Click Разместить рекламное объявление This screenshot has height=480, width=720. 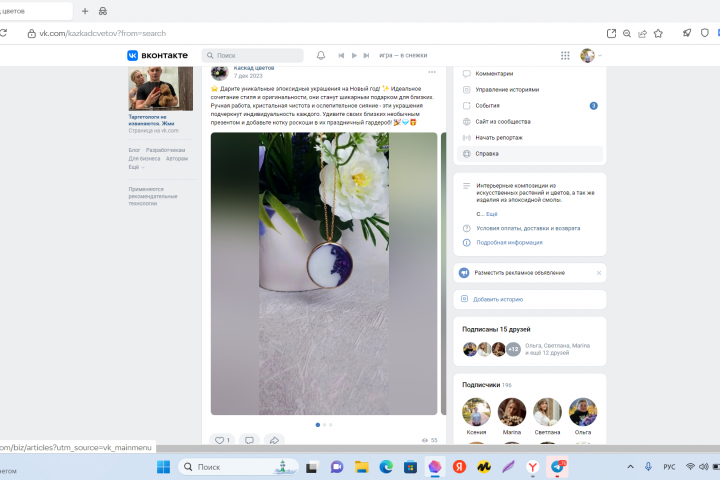tap(519, 273)
